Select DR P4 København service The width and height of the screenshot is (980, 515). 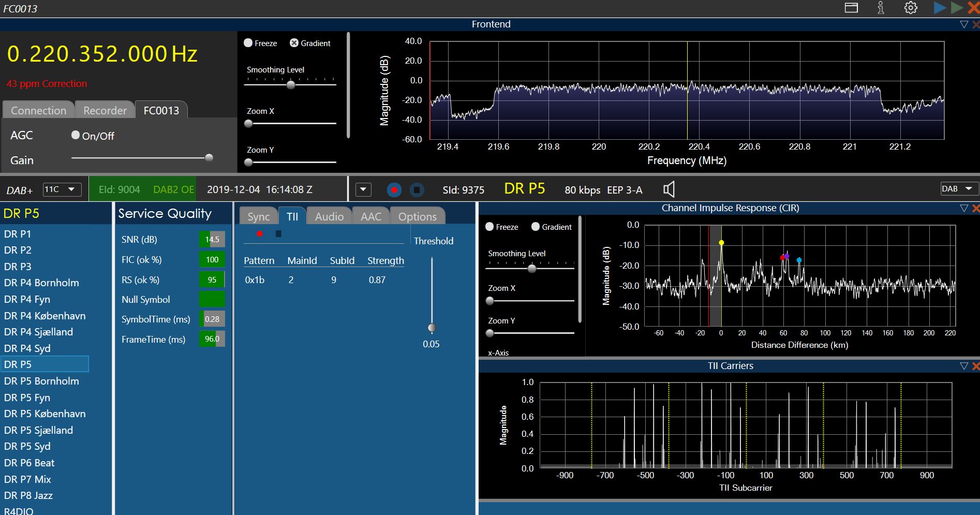44,316
